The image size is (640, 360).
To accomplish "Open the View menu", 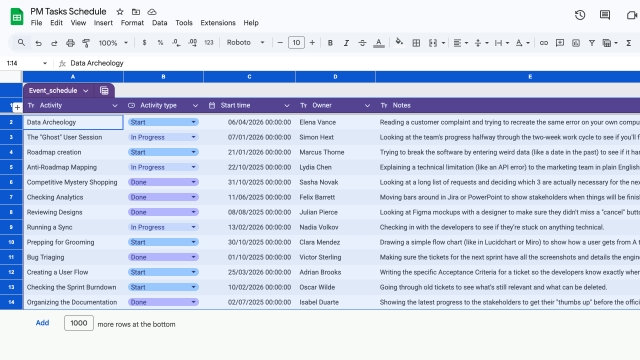I will (78, 23).
